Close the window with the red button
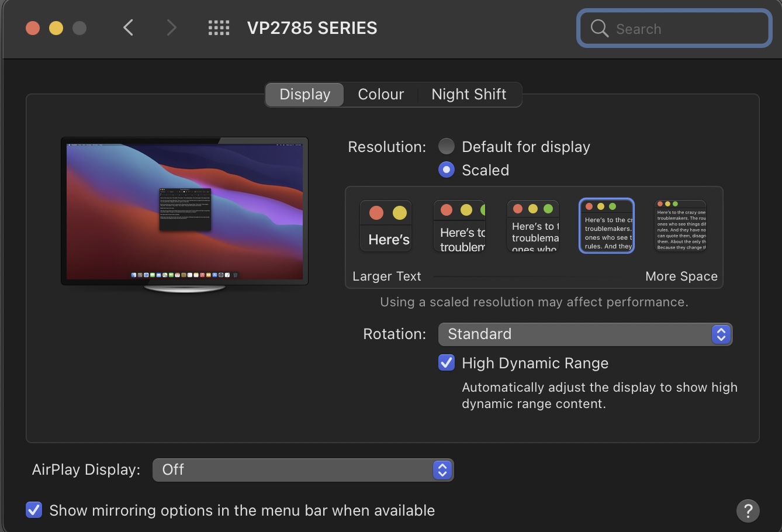The width and height of the screenshot is (782, 532). [x=33, y=27]
